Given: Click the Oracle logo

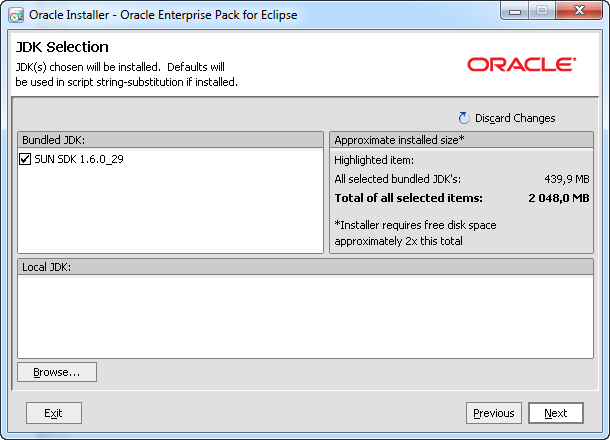Looking at the screenshot, I should coord(521,65).
